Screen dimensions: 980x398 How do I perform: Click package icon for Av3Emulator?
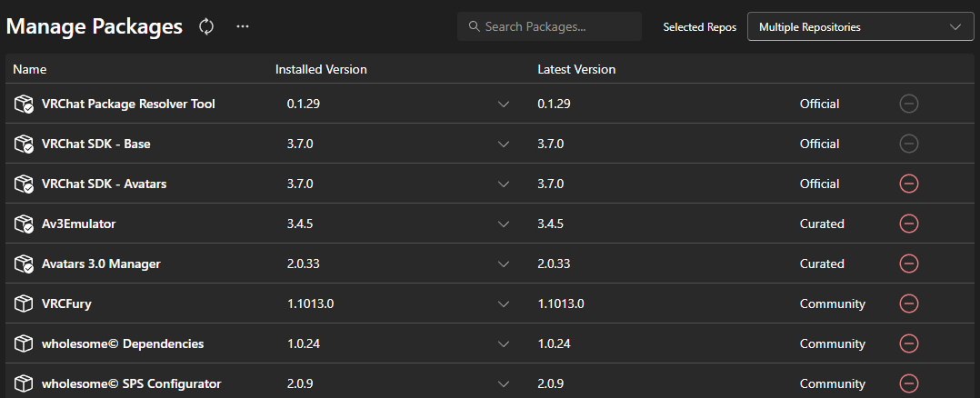[24, 224]
